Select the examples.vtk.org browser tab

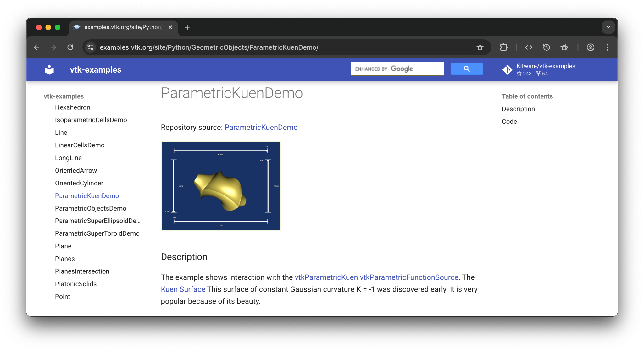pyautogui.click(x=123, y=27)
